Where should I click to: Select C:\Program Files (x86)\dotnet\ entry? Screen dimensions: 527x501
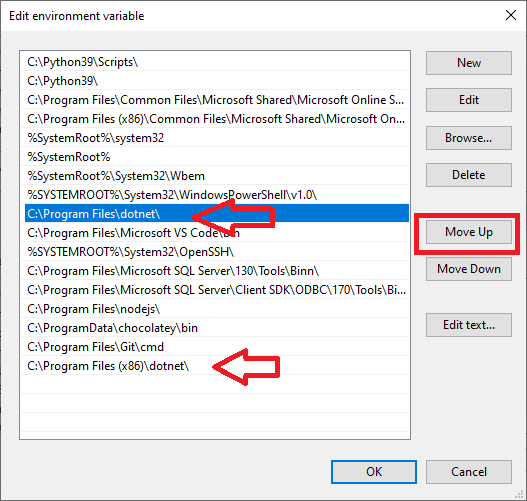pyautogui.click(x=215, y=366)
